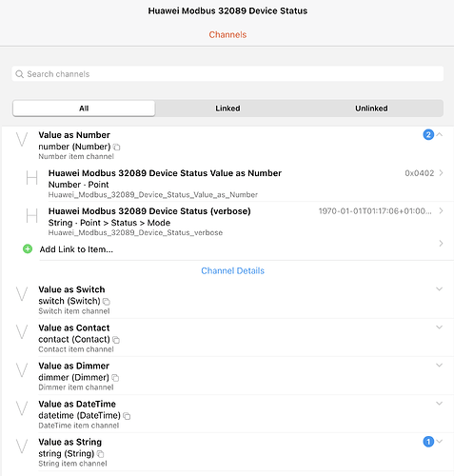Expand the Value as Switch channel
The height and width of the screenshot is (476, 454).
[x=440, y=289]
